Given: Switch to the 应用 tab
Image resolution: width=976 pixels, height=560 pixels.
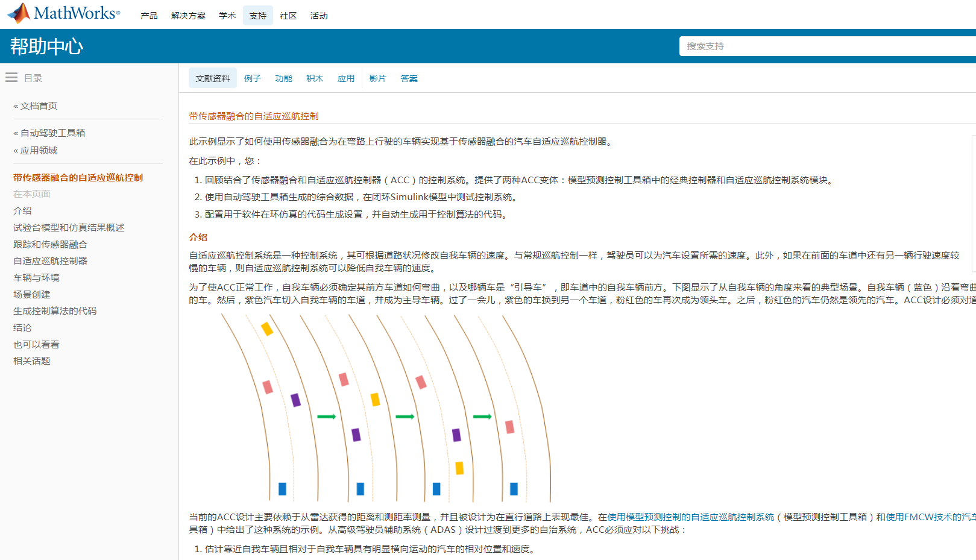Looking at the screenshot, I should [x=346, y=78].
